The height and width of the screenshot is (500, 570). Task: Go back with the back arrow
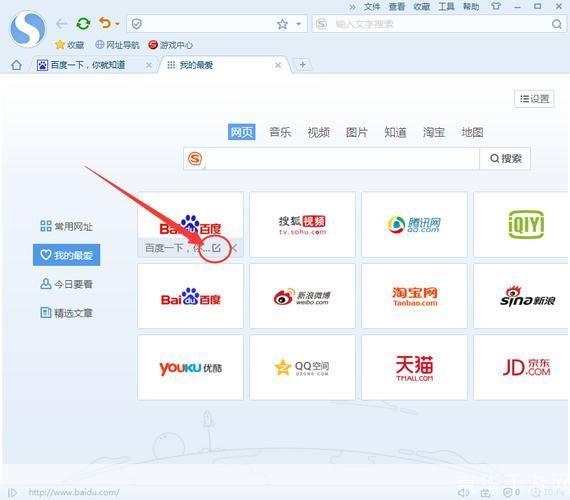pyautogui.click(x=62, y=24)
